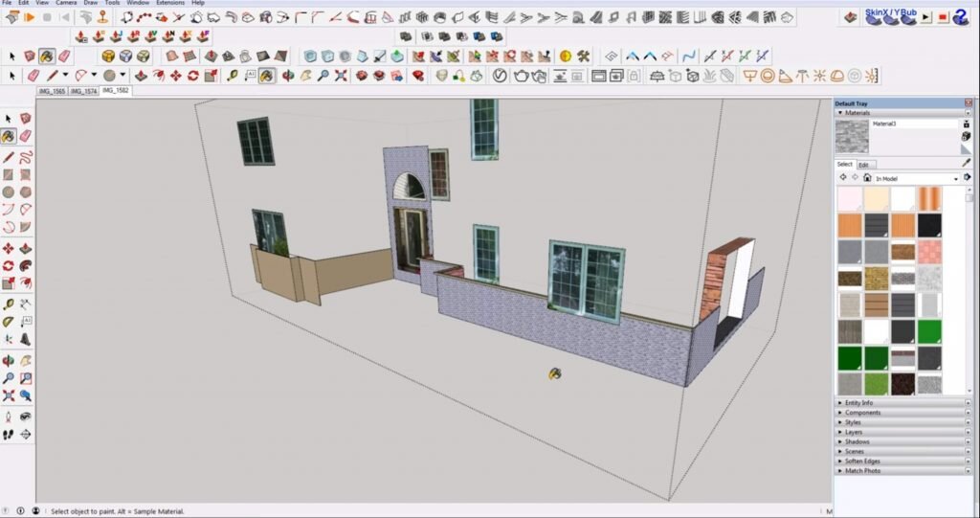Click the teapot render icon
The width and height of the screenshot is (980, 518).
[x=521, y=77]
